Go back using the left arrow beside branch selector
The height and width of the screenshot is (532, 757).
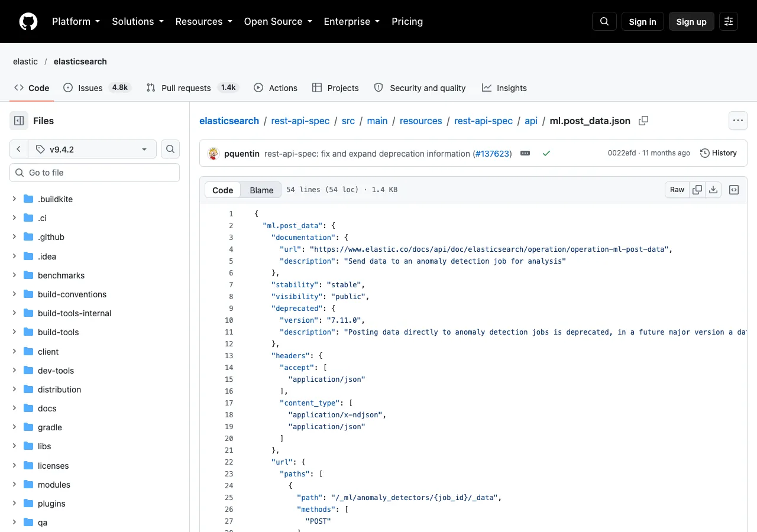click(x=18, y=149)
